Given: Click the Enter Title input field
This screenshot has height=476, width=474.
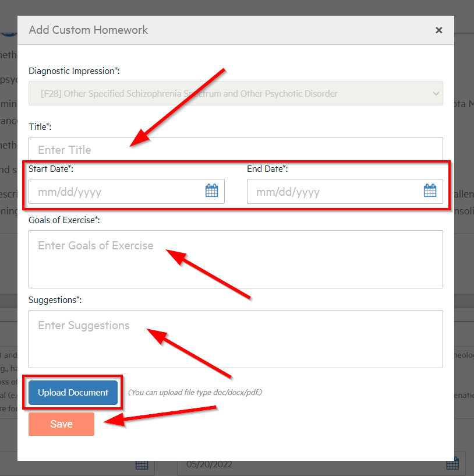Looking at the screenshot, I should coord(236,149).
